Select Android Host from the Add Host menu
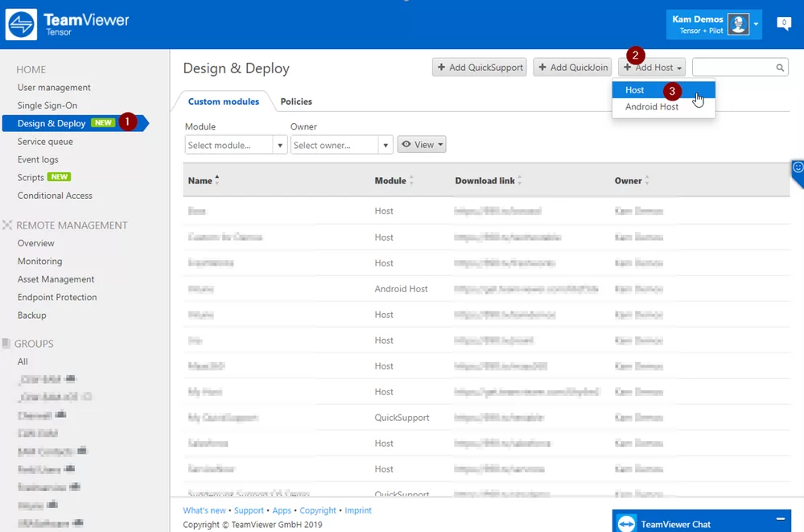The height and width of the screenshot is (532, 804). pos(650,106)
